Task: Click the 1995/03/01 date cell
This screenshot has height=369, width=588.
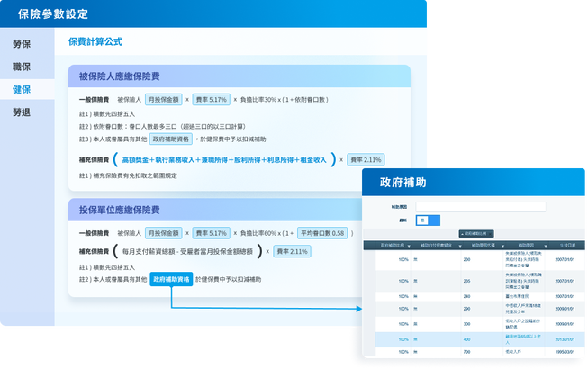Action: pyautogui.click(x=565, y=352)
